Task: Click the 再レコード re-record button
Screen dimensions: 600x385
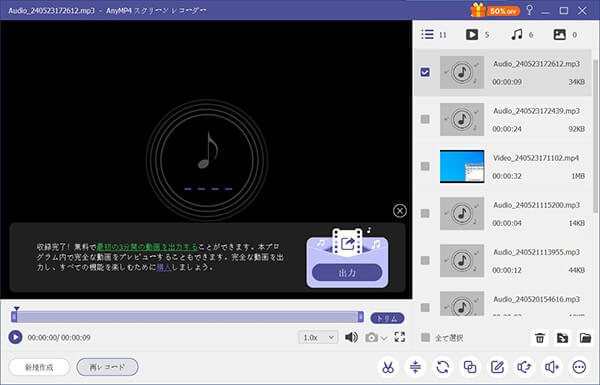Action: point(107,367)
